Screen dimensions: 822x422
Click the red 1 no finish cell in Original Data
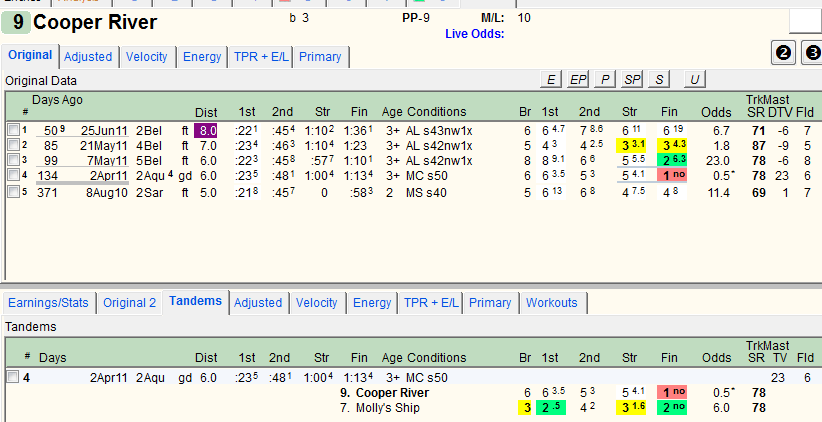coord(672,176)
